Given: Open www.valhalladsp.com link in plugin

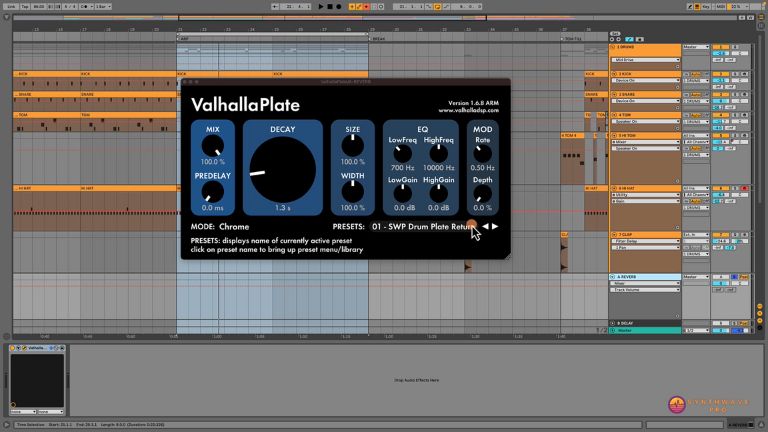Looking at the screenshot, I should pyautogui.click(x=469, y=111).
